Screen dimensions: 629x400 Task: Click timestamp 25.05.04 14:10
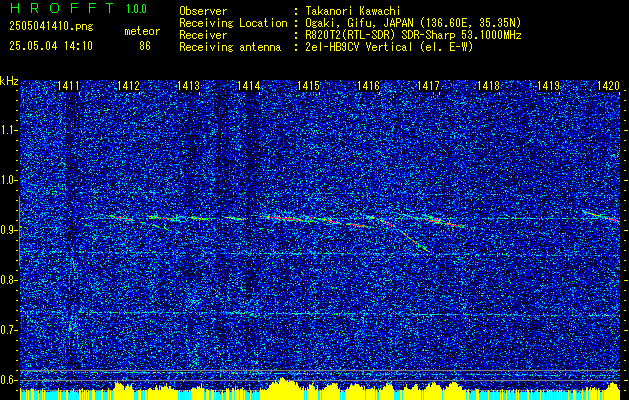coord(51,46)
